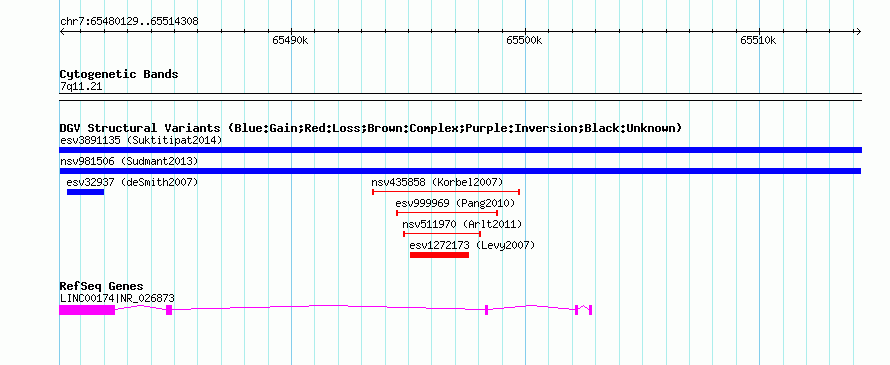The height and width of the screenshot is (365, 890).
Task: Click the LINC00174|NR_026873 gene label
Action: tap(117, 298)
